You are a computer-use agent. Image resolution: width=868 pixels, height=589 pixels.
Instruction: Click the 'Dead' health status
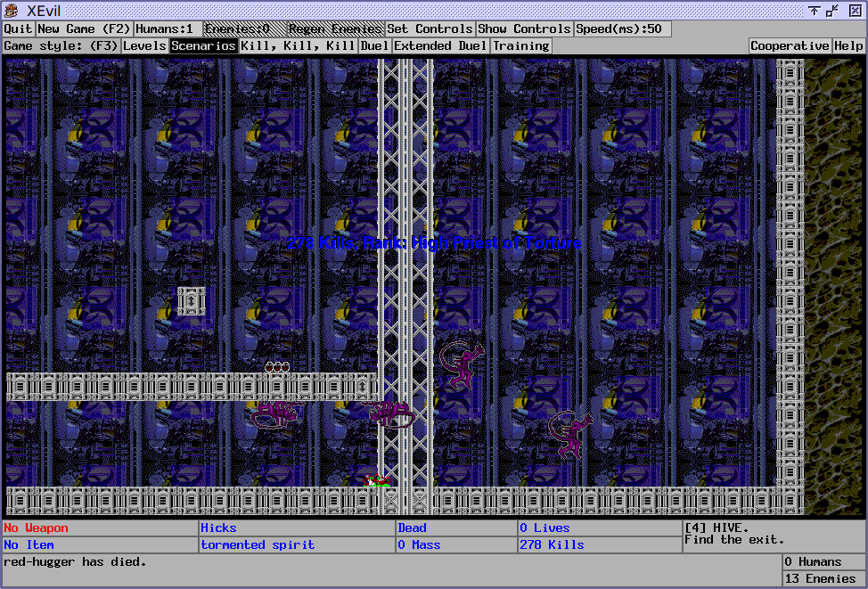[x=412, y=528]
